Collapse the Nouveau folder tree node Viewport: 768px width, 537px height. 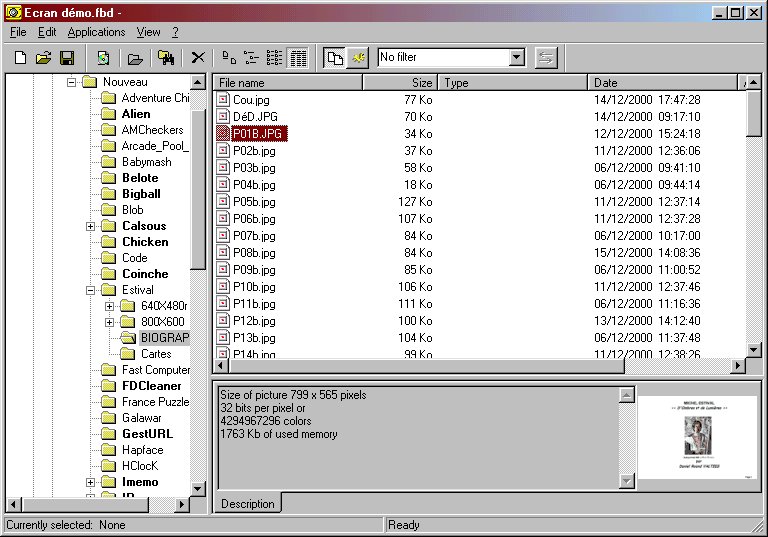(x=72, y=82)
